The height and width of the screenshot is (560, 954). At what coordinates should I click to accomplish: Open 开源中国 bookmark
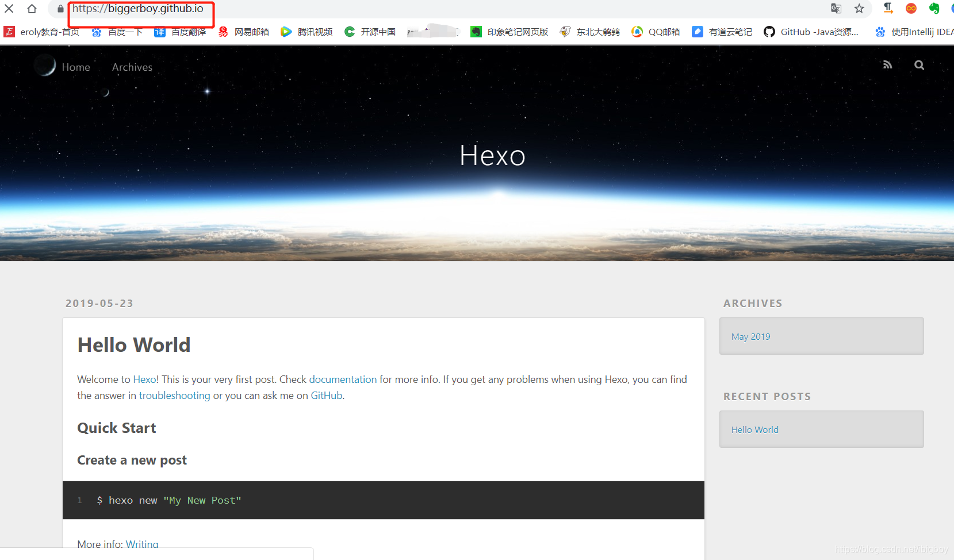(370, 32)
